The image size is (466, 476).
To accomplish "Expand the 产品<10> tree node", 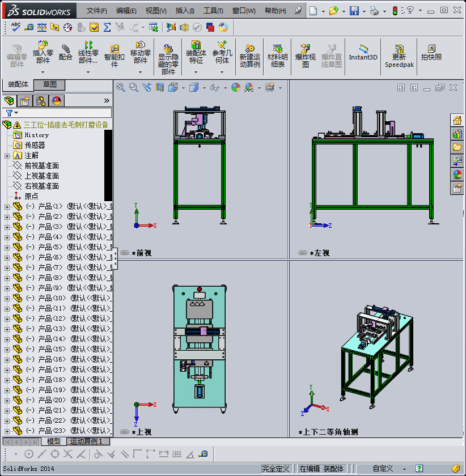I will coord(7,299).
